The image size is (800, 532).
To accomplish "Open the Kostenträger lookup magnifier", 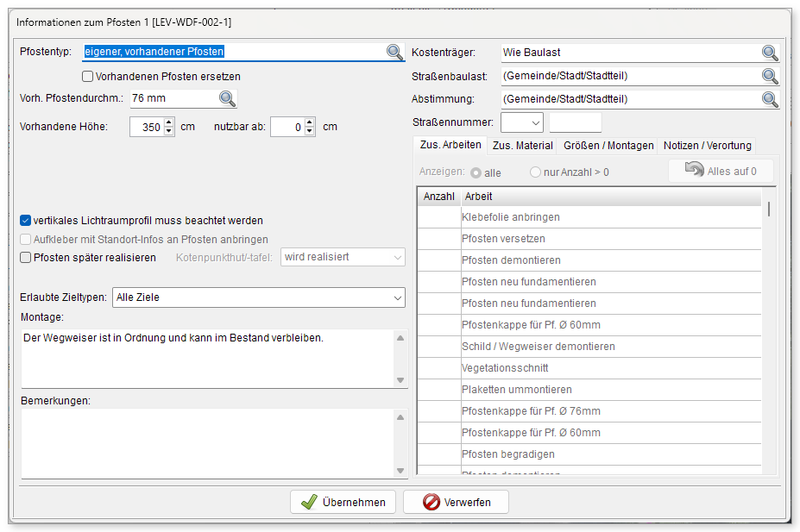I will (770, 53).
